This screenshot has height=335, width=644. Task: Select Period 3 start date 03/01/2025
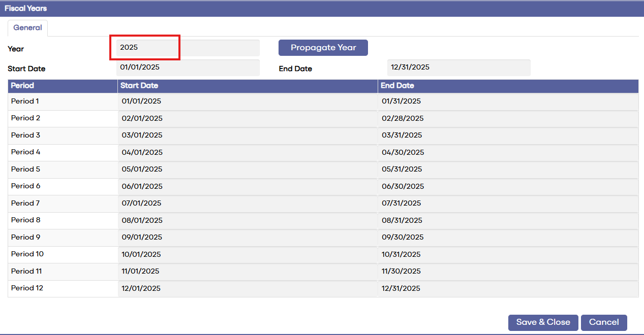248,136
